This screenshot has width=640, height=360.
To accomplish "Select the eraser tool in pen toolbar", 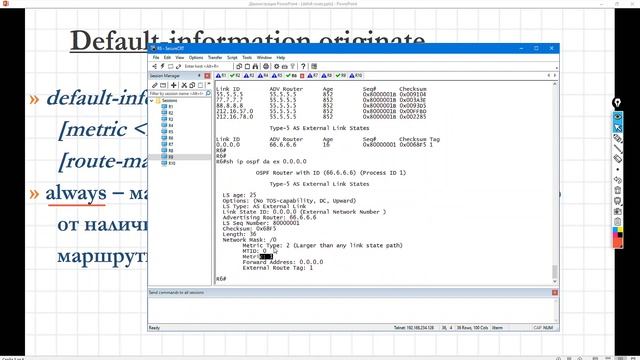I will (618, 159).
